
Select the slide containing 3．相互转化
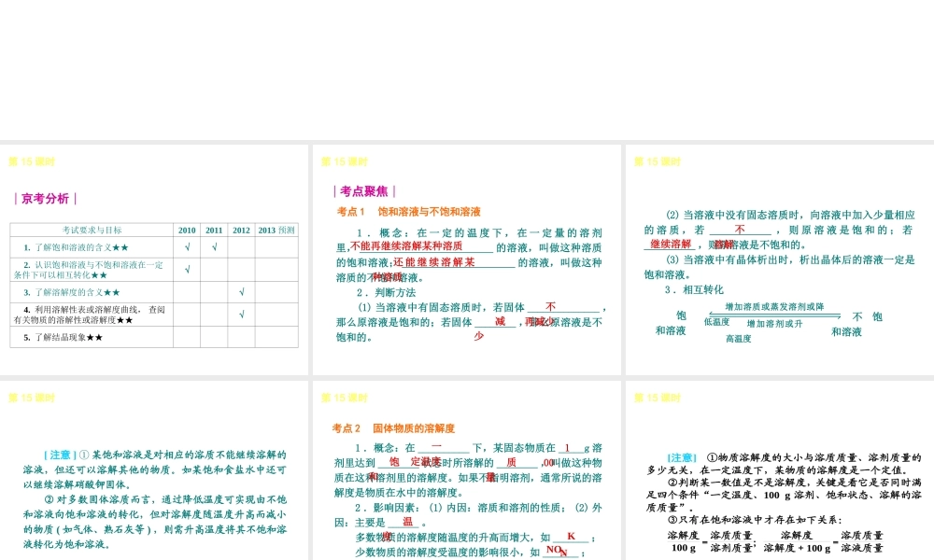click(780, 259)
